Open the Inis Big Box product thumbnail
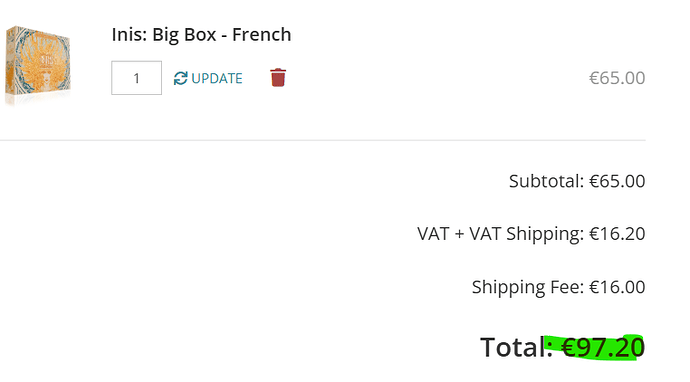690x382 pixels. click(38, 65)
